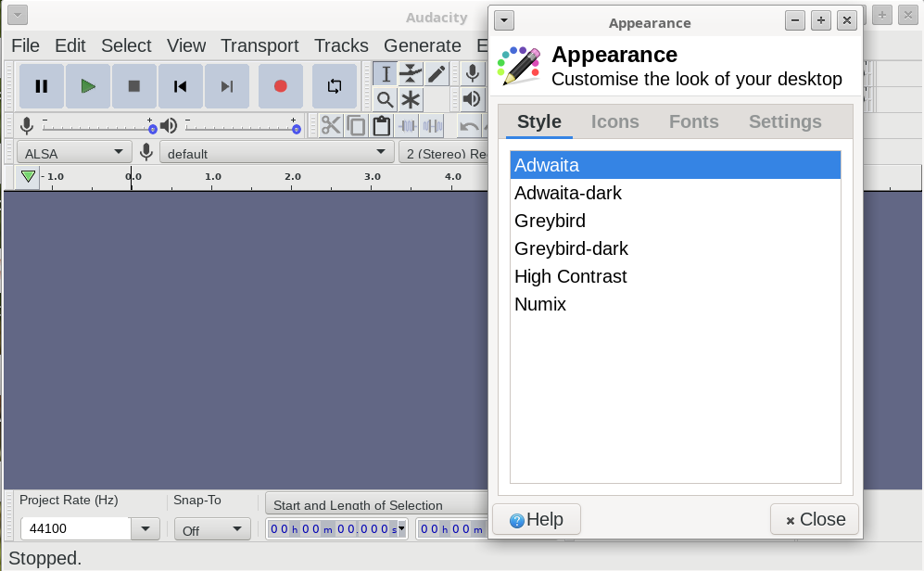924x571 pixels.
Task: Switch to the Style tab
Action: 539,121
